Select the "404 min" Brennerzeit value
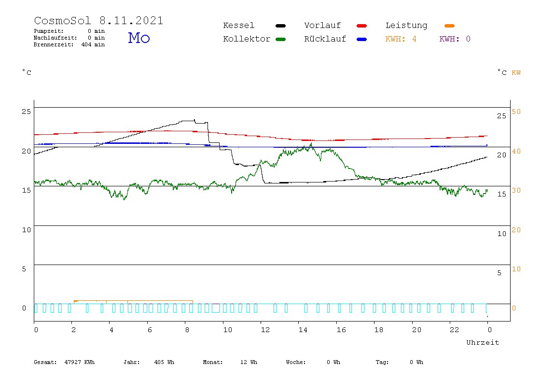The height and width of the screenshot is (392, 554). (x=93, y=44)
